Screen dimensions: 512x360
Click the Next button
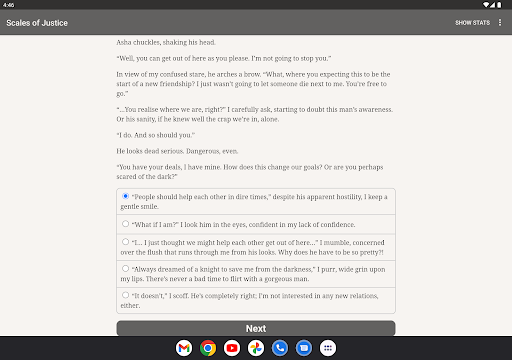click(x=256, y=328)
